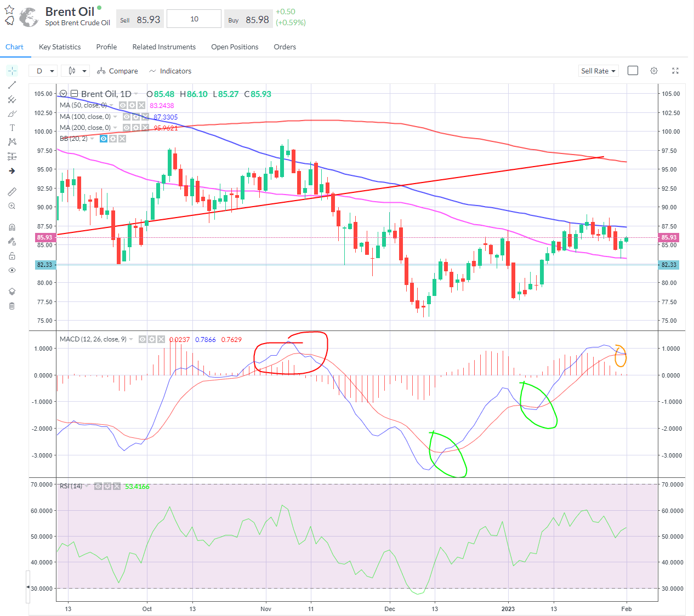Image resolution: width=694 pixels, height=616 pixels.
Task: Select the arrow marker tool
Action: 12,171
